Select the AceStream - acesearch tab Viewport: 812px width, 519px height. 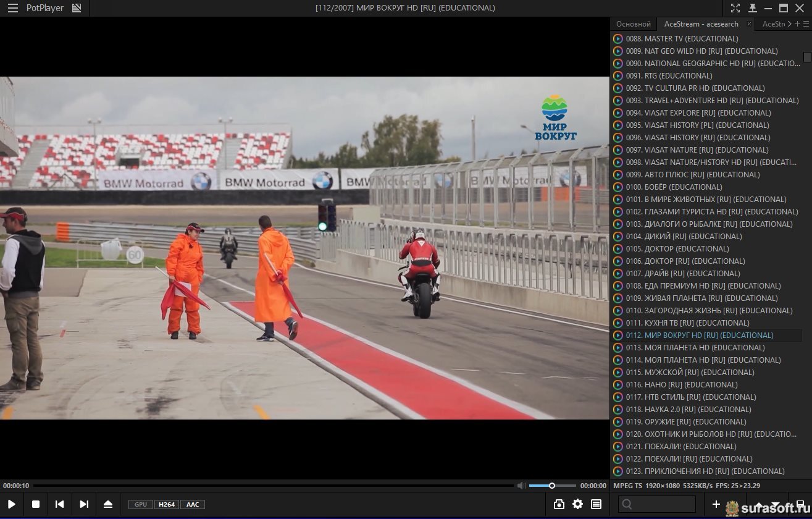pos(701,24)
